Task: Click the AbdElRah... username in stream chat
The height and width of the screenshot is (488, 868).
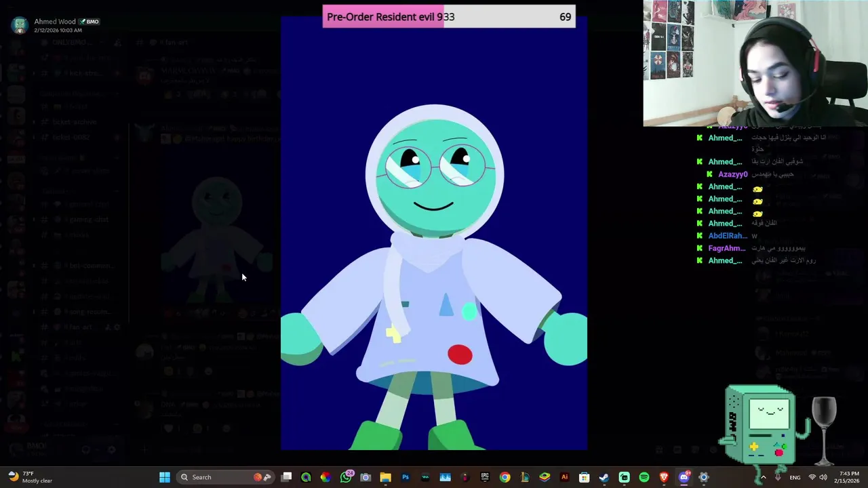Action: [728, 236]
